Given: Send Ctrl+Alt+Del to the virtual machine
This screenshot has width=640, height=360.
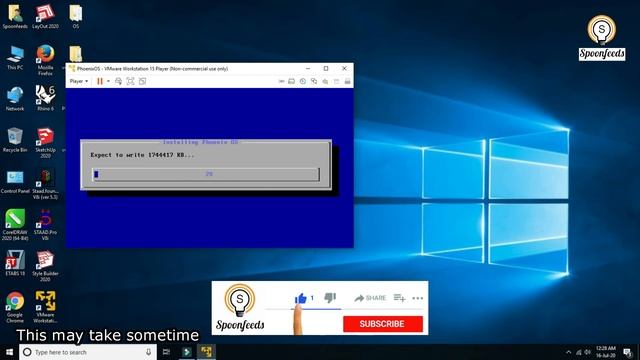Looking at the screenshot, I should tap(118, 81).
